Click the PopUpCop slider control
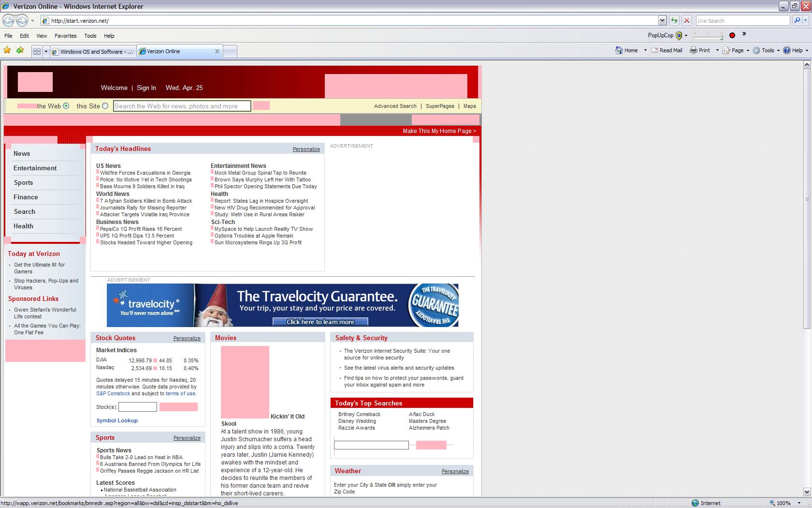The width and height of the screenshot is (812, 508). tap(708, 36)
